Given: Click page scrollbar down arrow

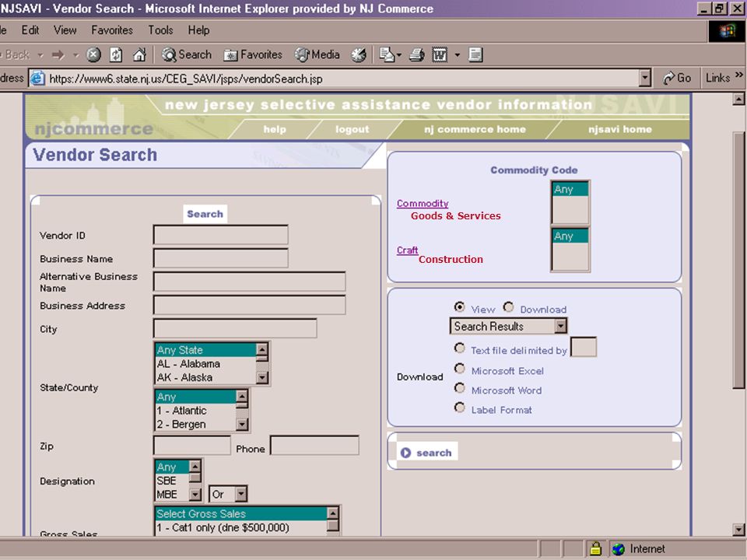Looking at the screenshot, I should click(x=738, y=529).
